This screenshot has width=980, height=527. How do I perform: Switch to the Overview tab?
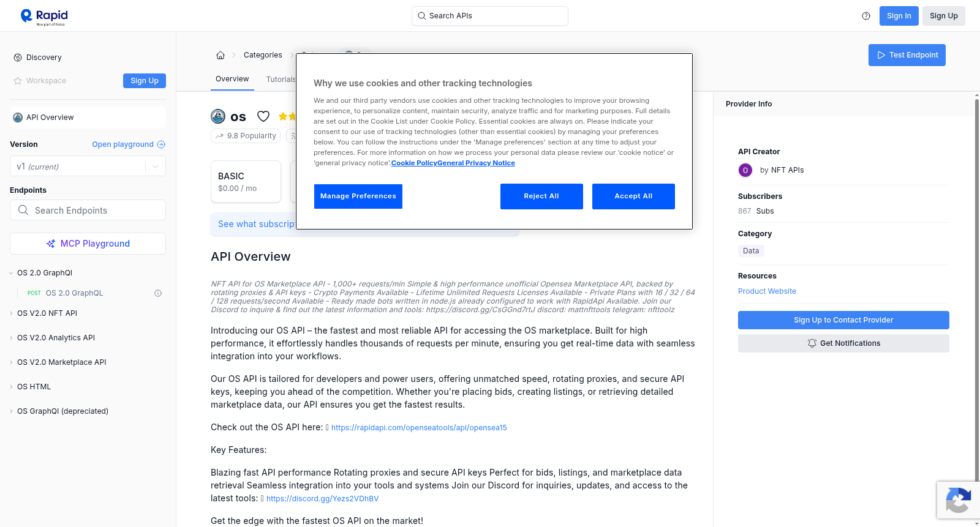point(232,79)
